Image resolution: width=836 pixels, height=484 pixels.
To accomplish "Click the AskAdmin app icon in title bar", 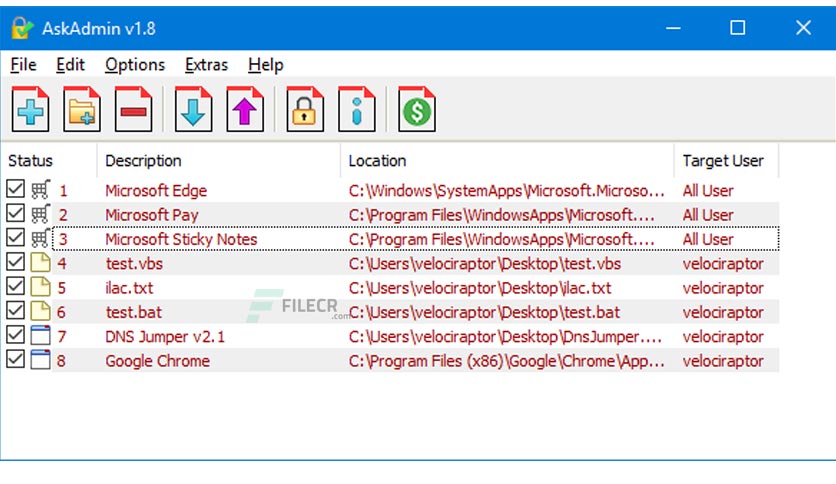I will point(22,28).
